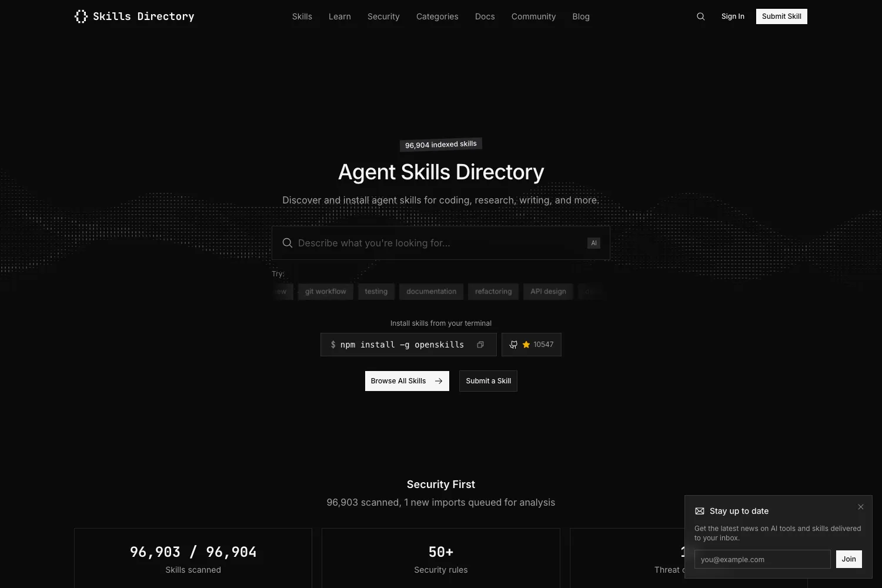The height and width of the screenshot is (588, 882).
Task: Visit the Community nav link
Action: click(x=533, y=16)
